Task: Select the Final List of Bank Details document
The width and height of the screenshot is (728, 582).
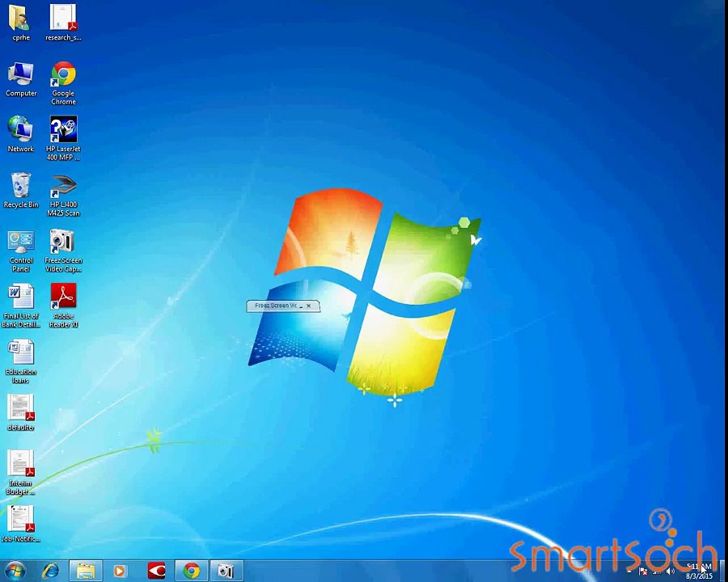Action: (20, 306)
